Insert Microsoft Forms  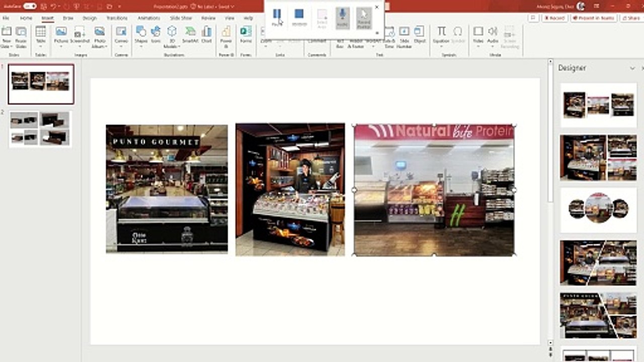tap(246, 35)
